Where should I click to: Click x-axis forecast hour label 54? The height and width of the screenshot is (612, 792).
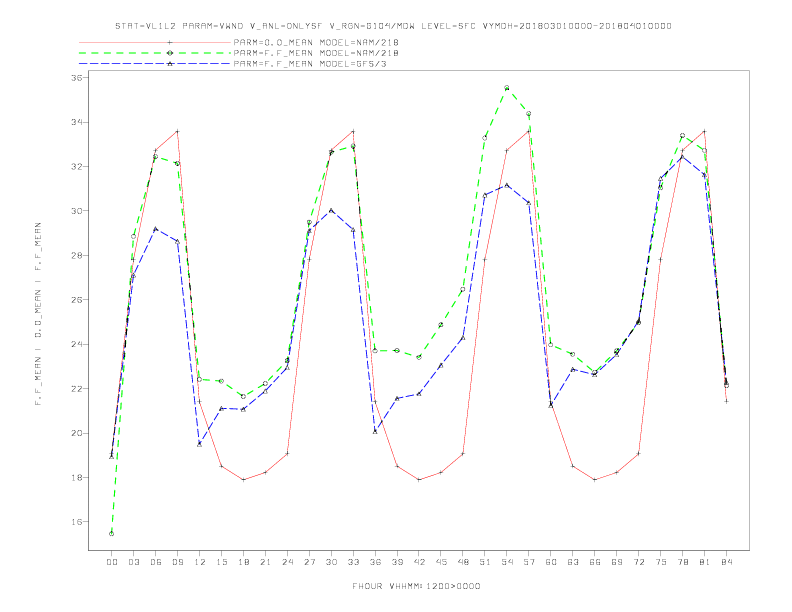(507, 562)
